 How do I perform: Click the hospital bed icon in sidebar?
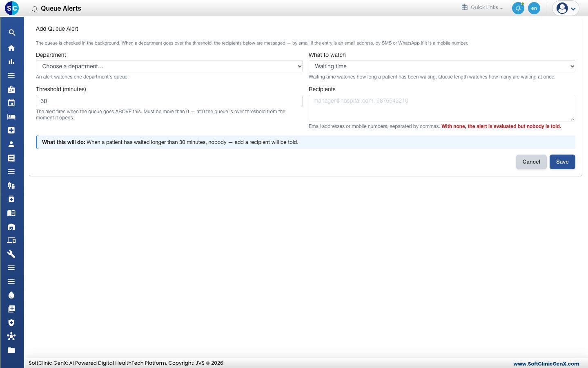(x=11, y=117)
